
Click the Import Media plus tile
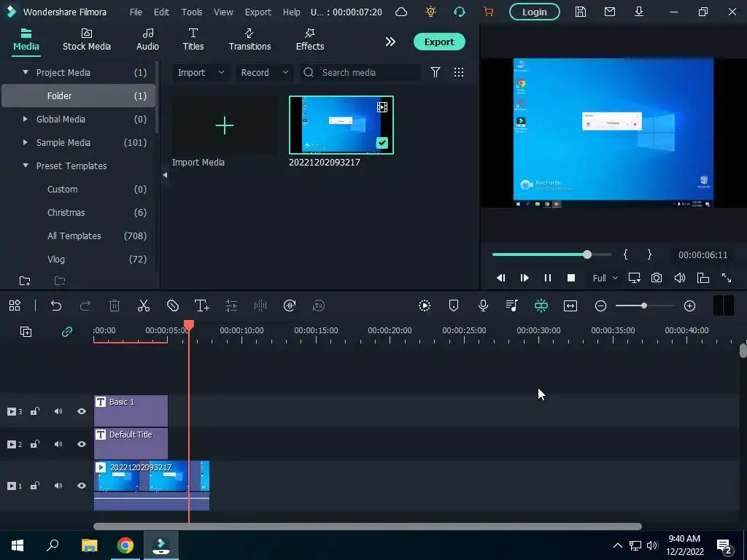pyautogui.click(x=225, y=125)
